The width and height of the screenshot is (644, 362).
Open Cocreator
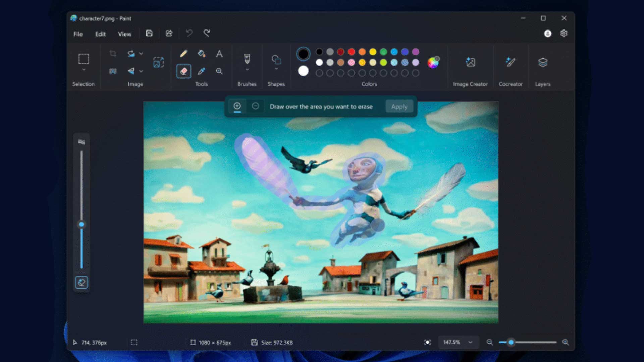tap(511, 62)
